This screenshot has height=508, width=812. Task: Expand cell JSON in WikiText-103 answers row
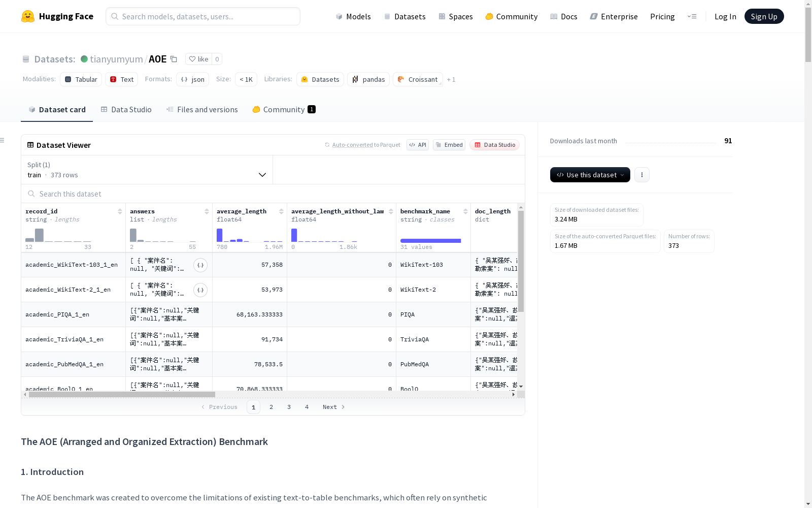[200, 265]
